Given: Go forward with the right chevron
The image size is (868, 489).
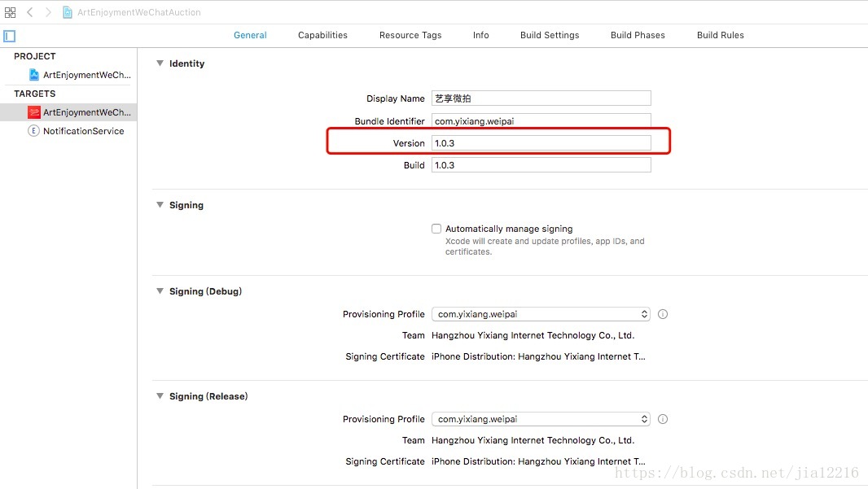Looking at the screenshot, I should point(48,12).
